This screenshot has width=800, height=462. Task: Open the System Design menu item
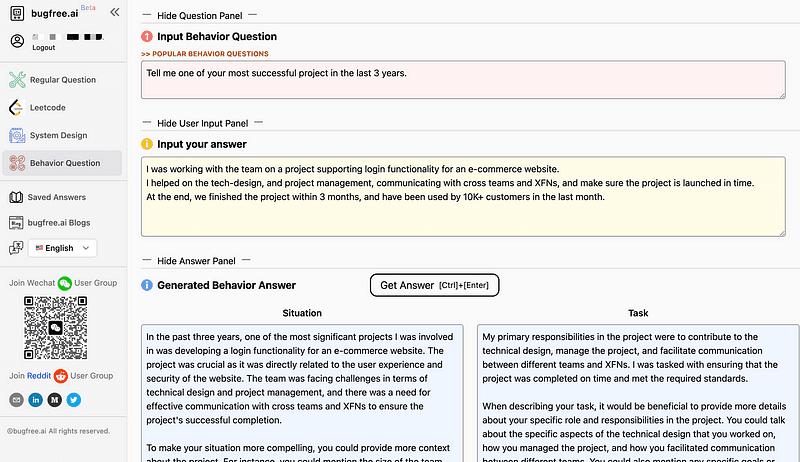62,135
